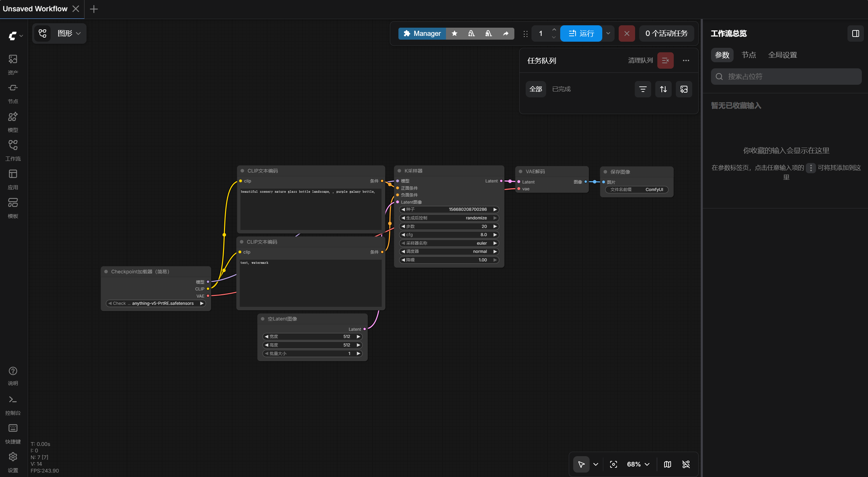The image size is (868, 477).
Task: Switch to the 节点 tab in workflow overview
Action: (748, 55)
